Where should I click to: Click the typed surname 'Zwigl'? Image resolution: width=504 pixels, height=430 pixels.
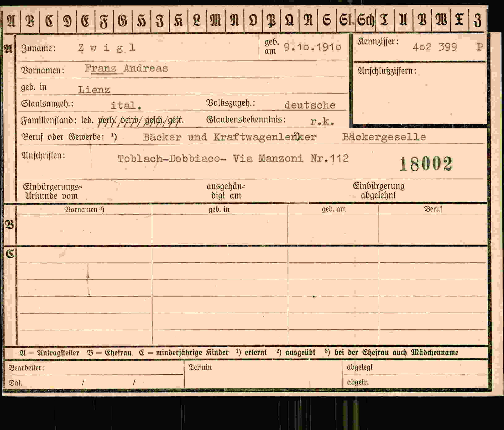pos(107,48)
